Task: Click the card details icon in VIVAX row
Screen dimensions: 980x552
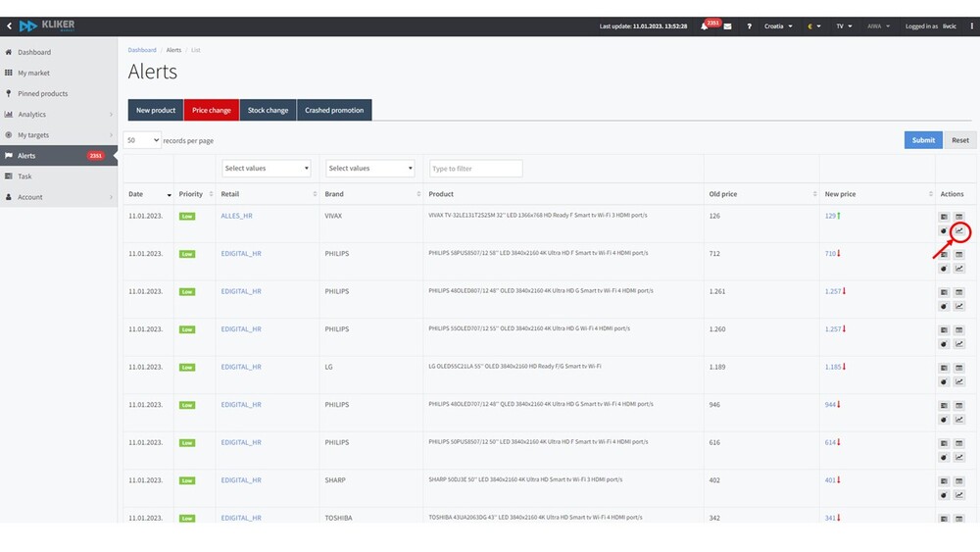Action: pos(944,217)
